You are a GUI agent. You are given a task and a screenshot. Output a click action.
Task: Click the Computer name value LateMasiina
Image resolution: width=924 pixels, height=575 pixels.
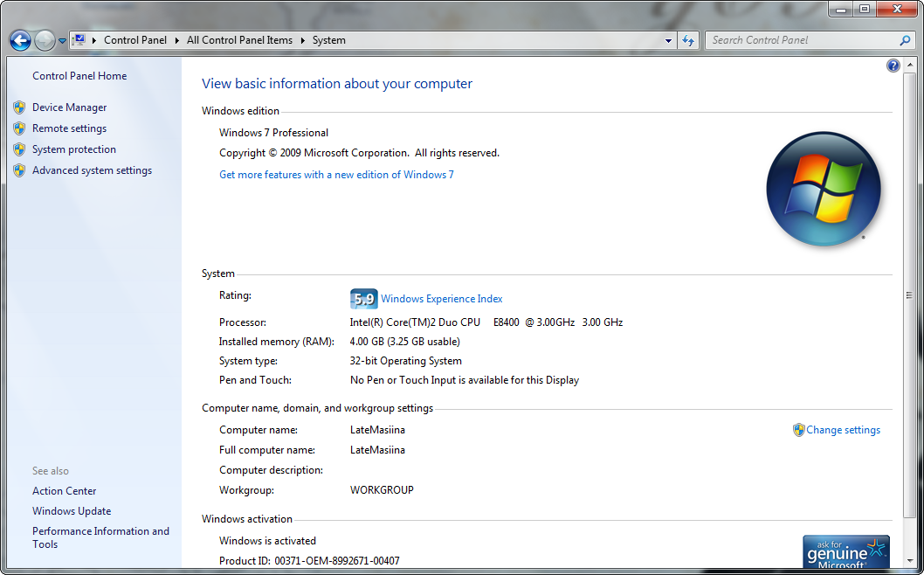[x=378, y=430]
